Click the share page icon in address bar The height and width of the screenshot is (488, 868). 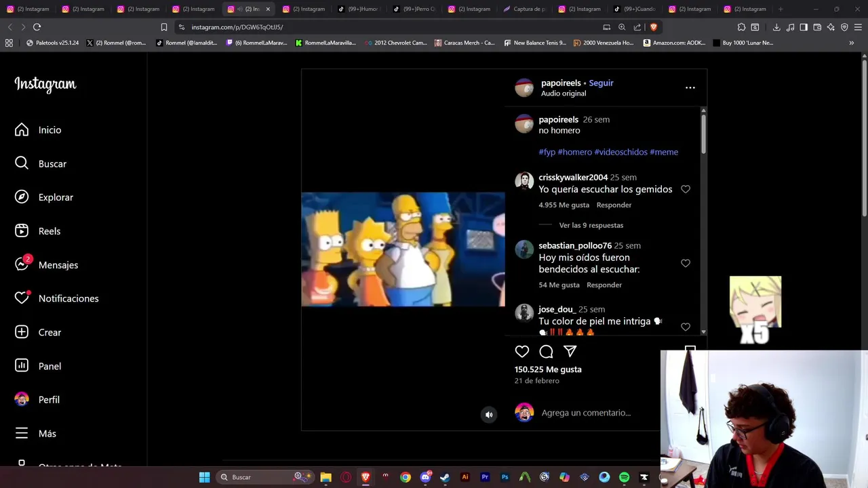tap(637, 27)
